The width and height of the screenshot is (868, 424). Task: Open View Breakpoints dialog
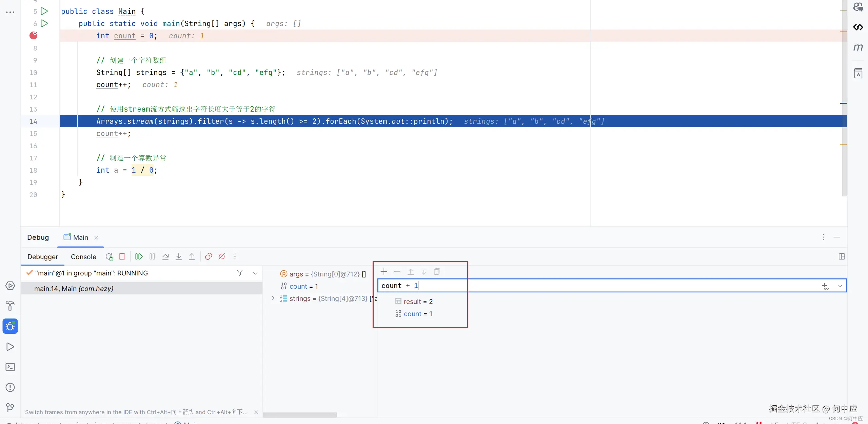click(209, 257)
